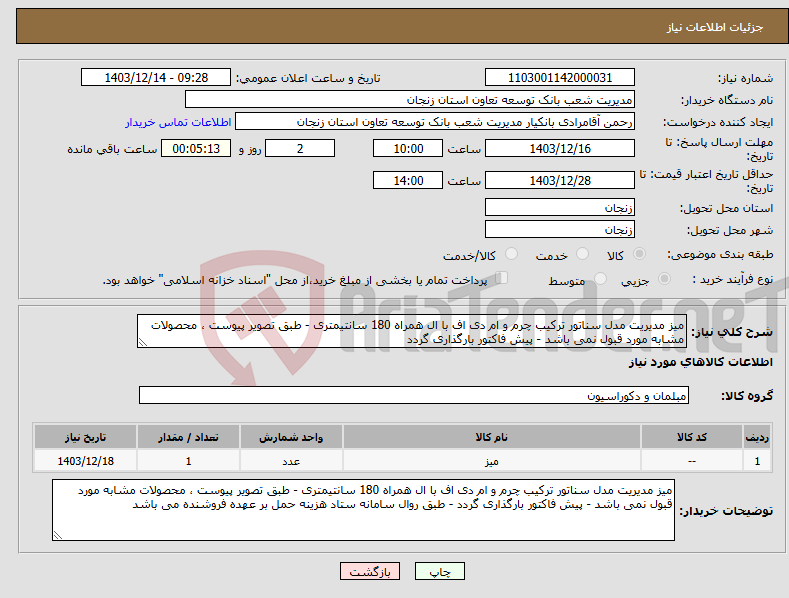789x598 pixels.
Task: Click the کد کالا column header
Action: (x=692, y=436)
